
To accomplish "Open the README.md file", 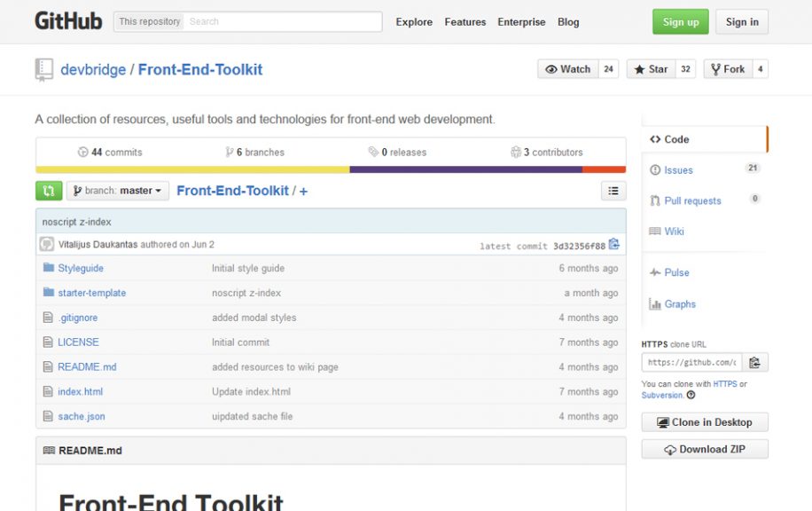I will (x=86, y=366).
